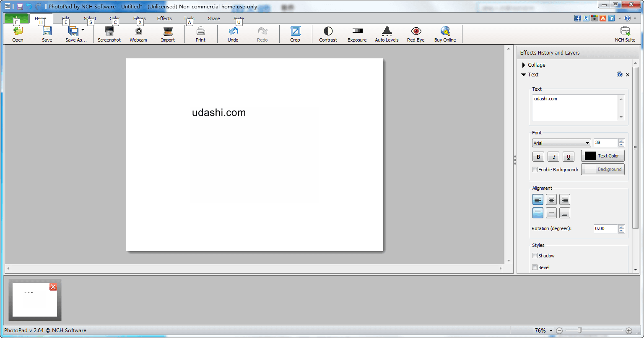Click the LinkedIn share icon
Image resolution: width=644 pixels, height=338 pixels.
click(611, 18)
